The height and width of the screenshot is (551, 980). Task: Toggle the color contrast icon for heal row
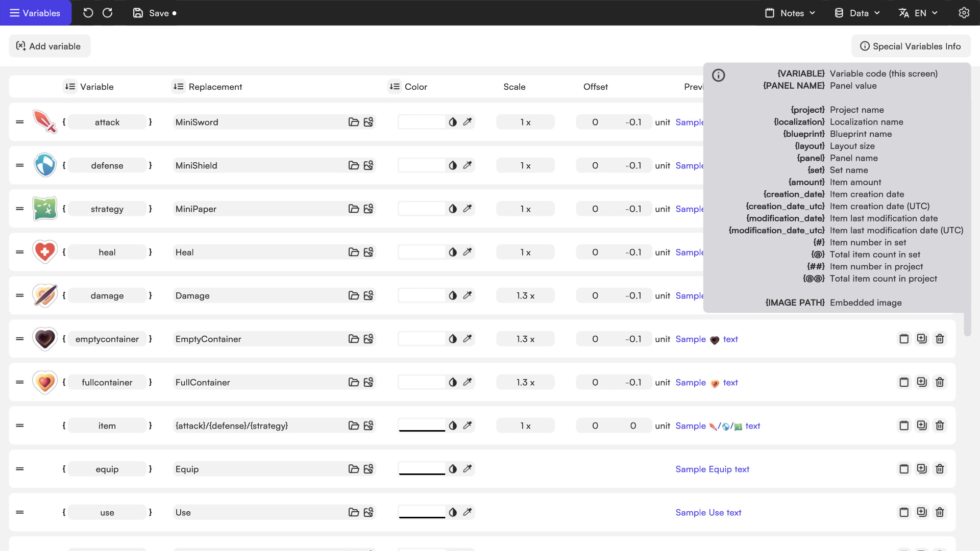[x=453, y=252]
